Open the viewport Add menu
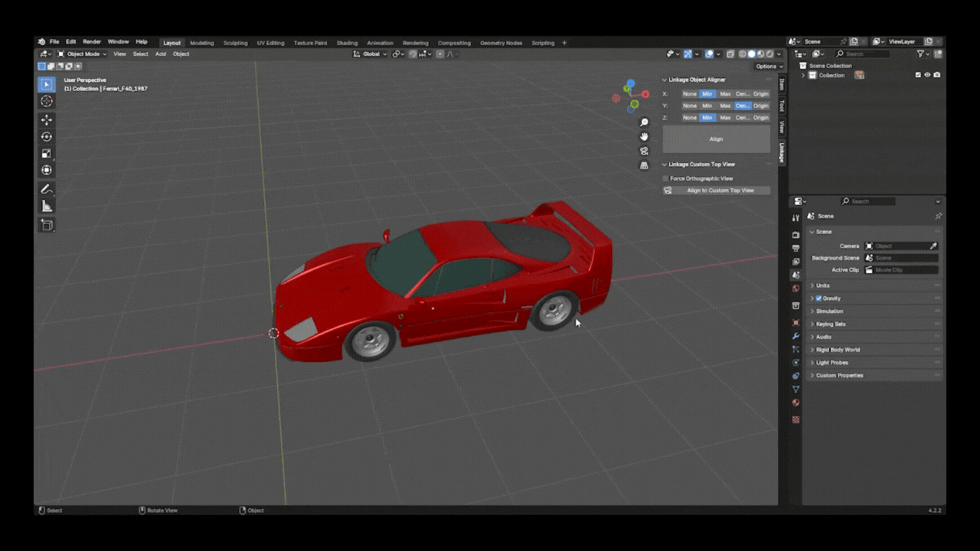 [161, 54]
